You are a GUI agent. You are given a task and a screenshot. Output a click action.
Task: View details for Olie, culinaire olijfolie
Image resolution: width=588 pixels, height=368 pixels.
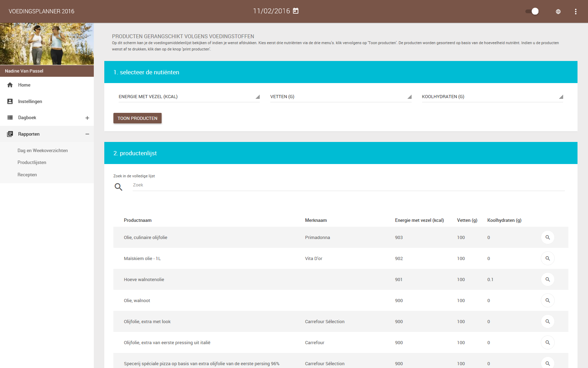click(548, 237)
